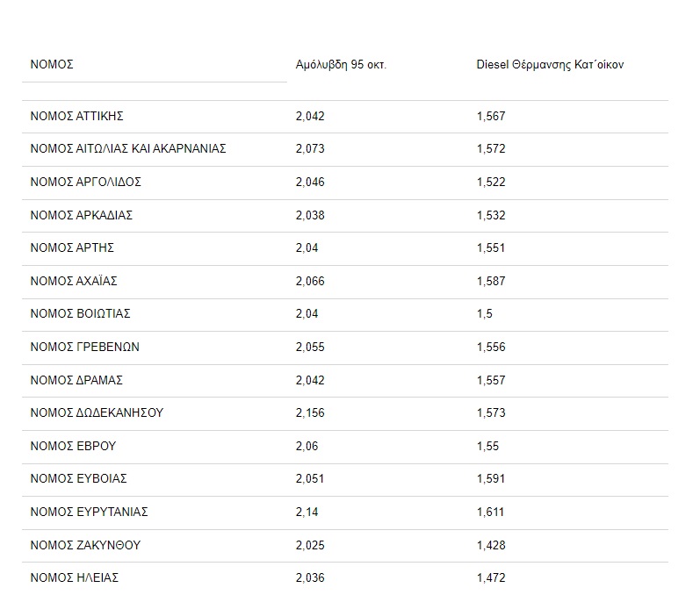The height and width of the screenshot is (595, 700).
Task: Select the ΝΟΜΟΣ ΑΤΤΙΚΗΣ row name
Action: coord(77,116)
